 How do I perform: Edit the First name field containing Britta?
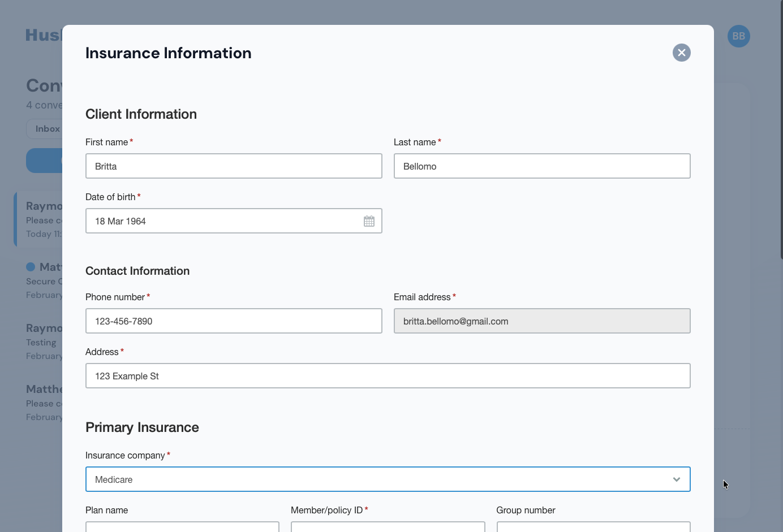point(234,166)
